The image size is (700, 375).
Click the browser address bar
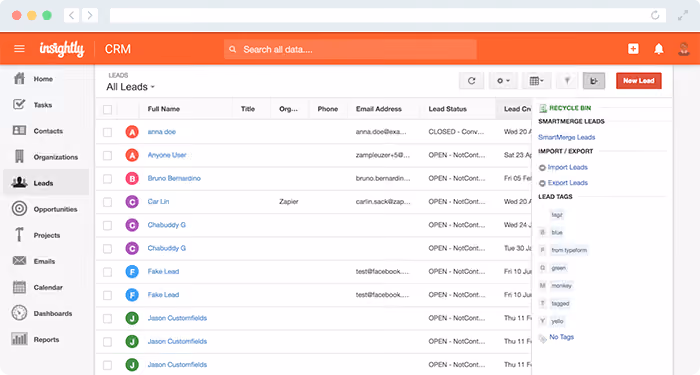[388, 15]
